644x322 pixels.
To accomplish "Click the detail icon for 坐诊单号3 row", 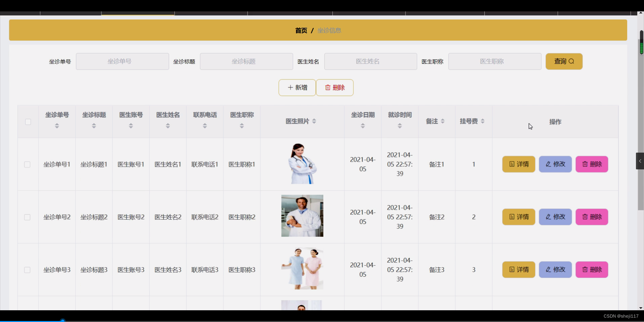I will [x=512, y=269].
